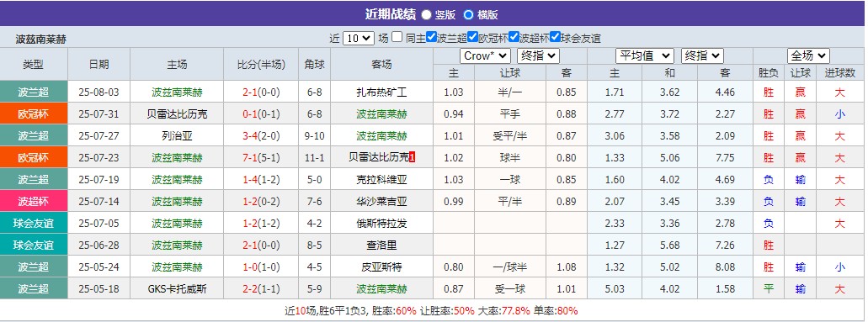Click the 平 result in the 25-05-18 row
Screen dimensions: 868x322
tap(769, 289)
